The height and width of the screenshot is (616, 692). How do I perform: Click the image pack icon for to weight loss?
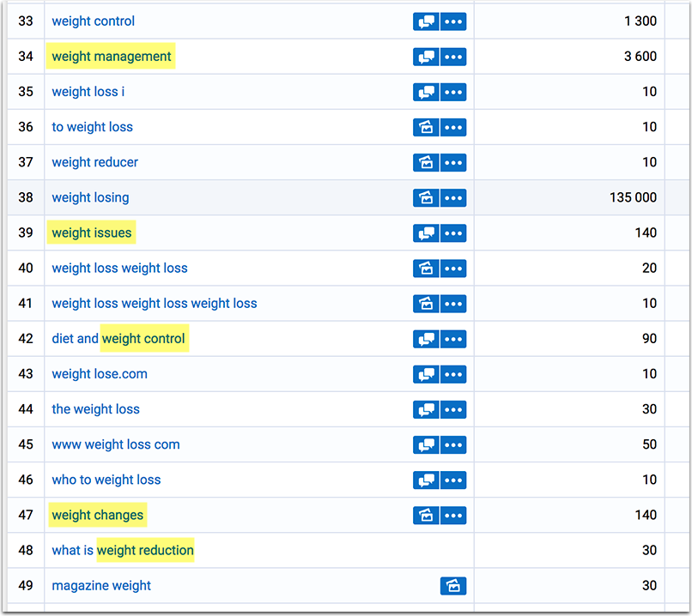[x=426, y=127]
